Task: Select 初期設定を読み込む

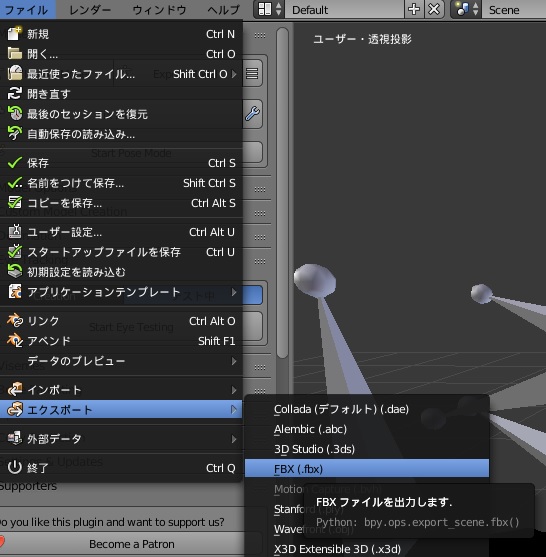Action: coord(121,272)
